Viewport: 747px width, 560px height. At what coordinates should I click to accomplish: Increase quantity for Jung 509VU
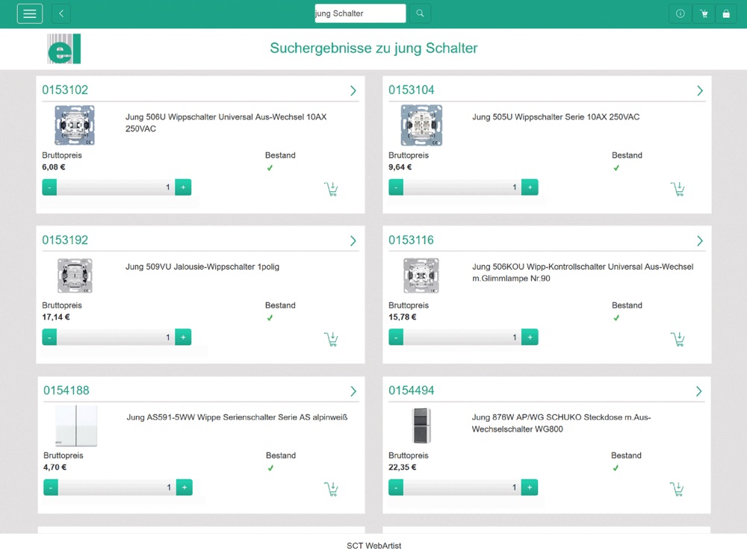coord(183,337)
